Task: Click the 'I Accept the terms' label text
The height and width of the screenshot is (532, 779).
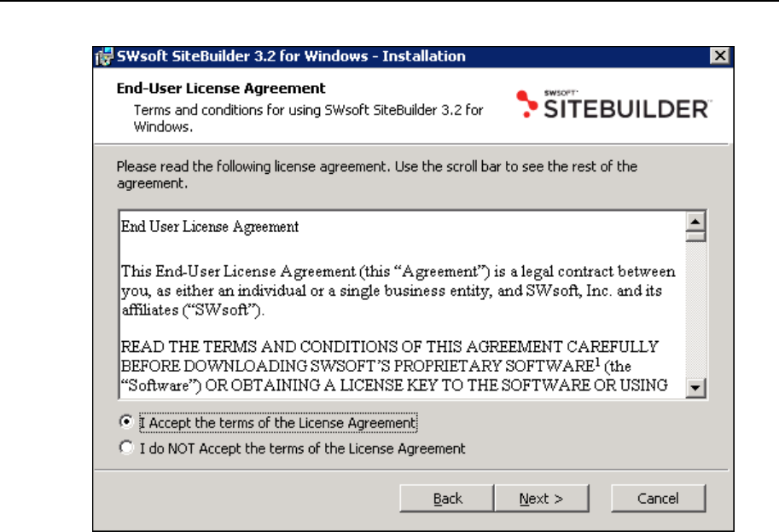Action: point(278,423)
